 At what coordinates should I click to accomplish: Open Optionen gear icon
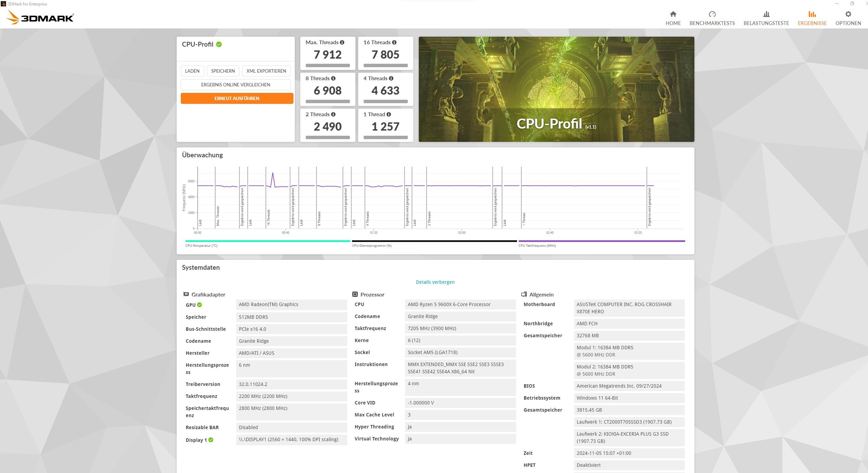pyautogui.click(x=848, y=14)
